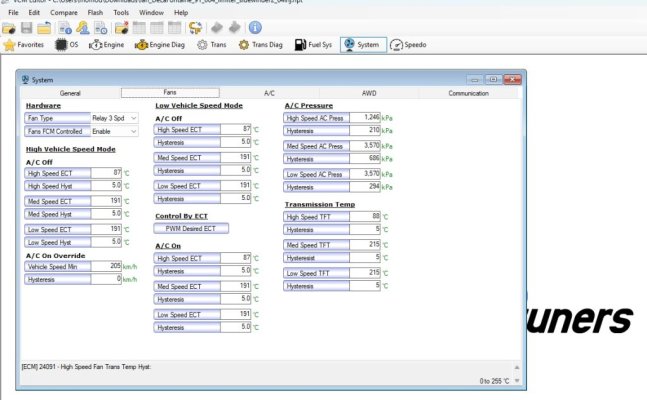This screenshot has width=647, height=400.
Task: Open the OS chip section
Action: [66, 45]
